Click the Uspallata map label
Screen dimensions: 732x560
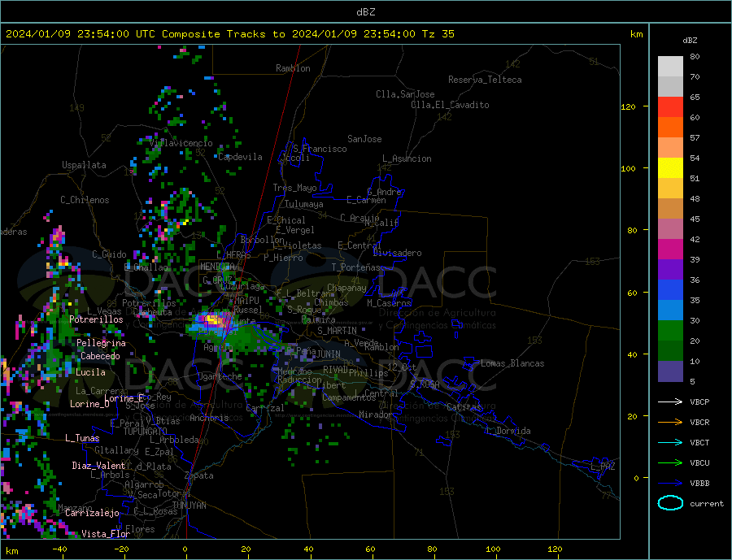click(x=84, y=165)
